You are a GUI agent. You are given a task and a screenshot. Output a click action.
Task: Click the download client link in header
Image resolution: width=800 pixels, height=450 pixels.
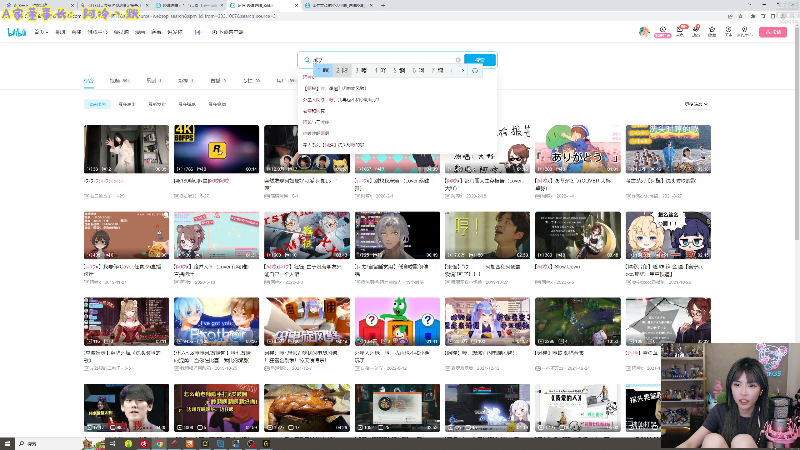click(227, 32)
